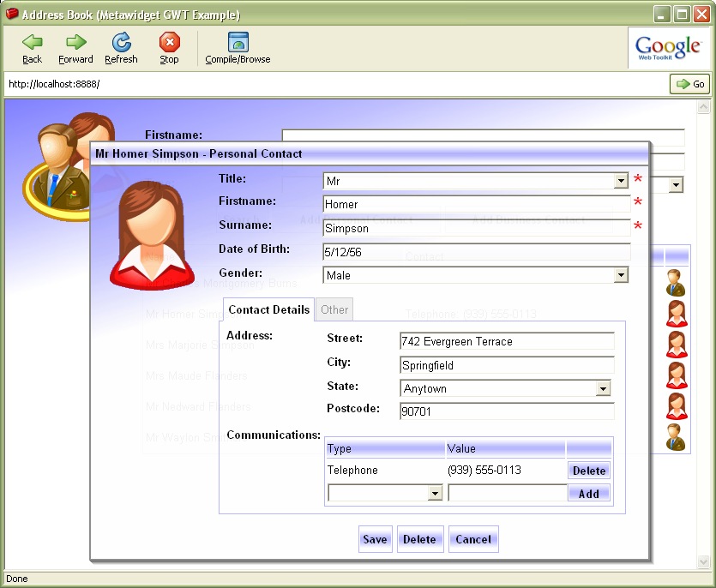Switch to the Other tab
This screenshot has height=588, width=716.
click(x=334, y=309)
